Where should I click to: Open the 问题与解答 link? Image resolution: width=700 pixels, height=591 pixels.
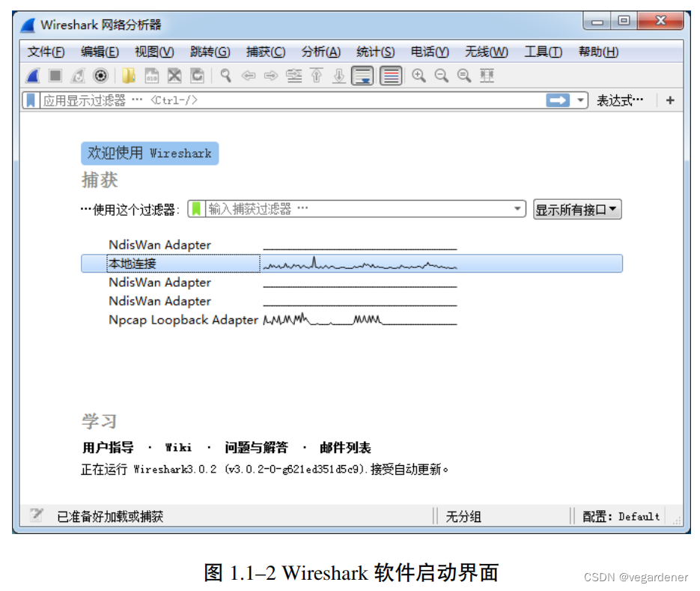pos(256,447)
